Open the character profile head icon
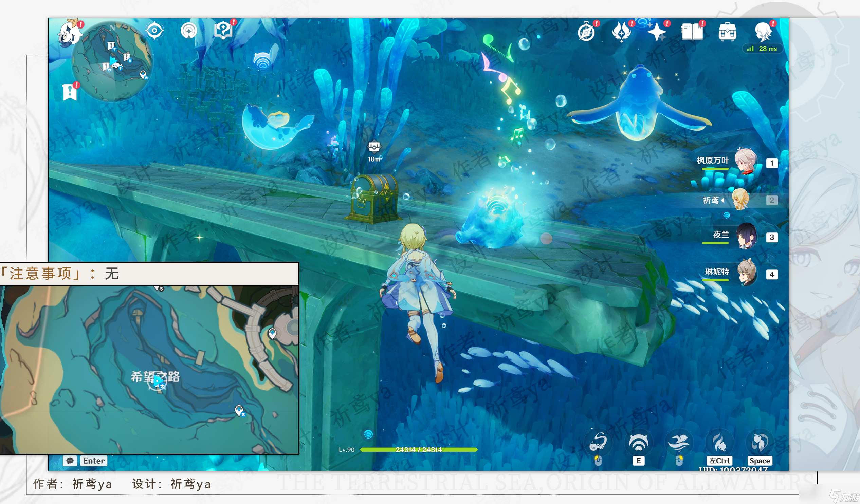Screen dimensions: 860x504 pyautogui.click(x=764, y=32)
